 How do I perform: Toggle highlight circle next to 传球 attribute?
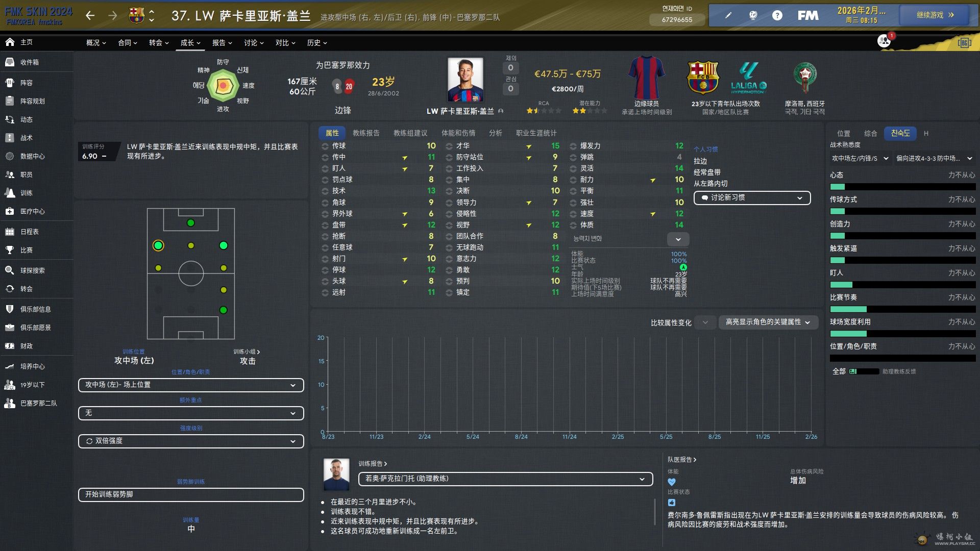pos(325,146)
